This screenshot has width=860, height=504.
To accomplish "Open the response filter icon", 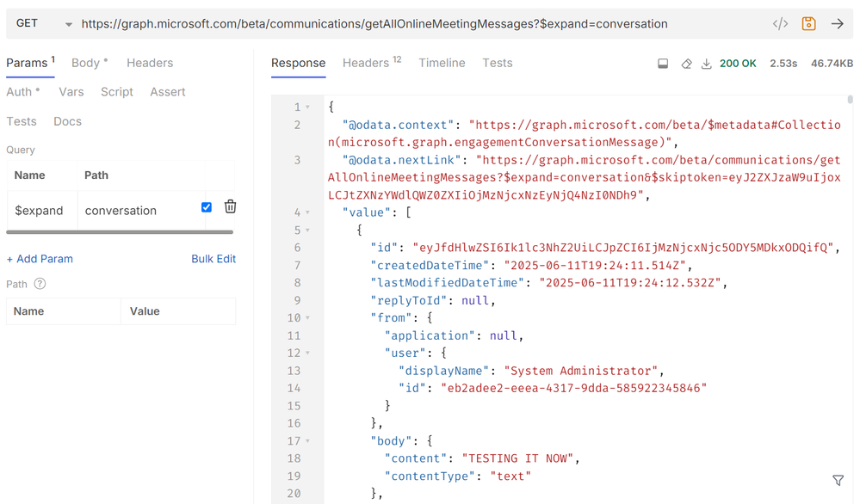I will coord(838,481).
